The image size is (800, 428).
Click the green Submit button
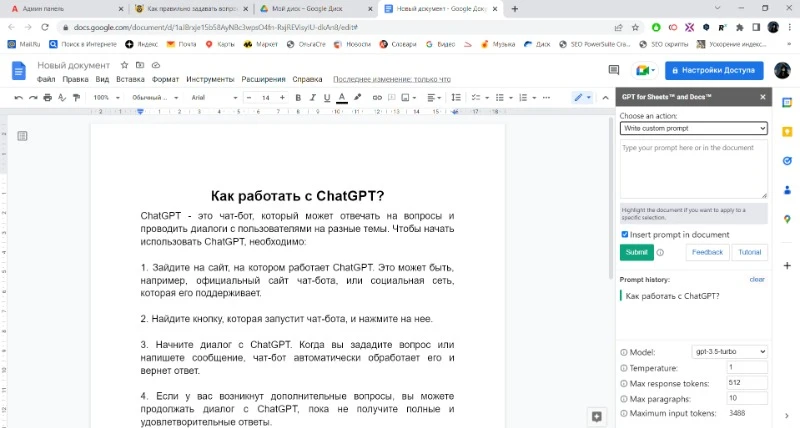pos(636,252)
